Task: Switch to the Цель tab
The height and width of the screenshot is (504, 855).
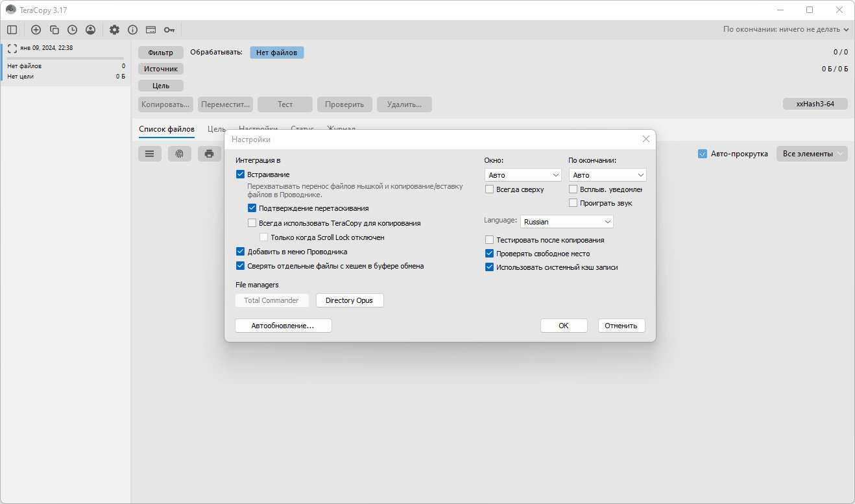Action: pos(217,129)
